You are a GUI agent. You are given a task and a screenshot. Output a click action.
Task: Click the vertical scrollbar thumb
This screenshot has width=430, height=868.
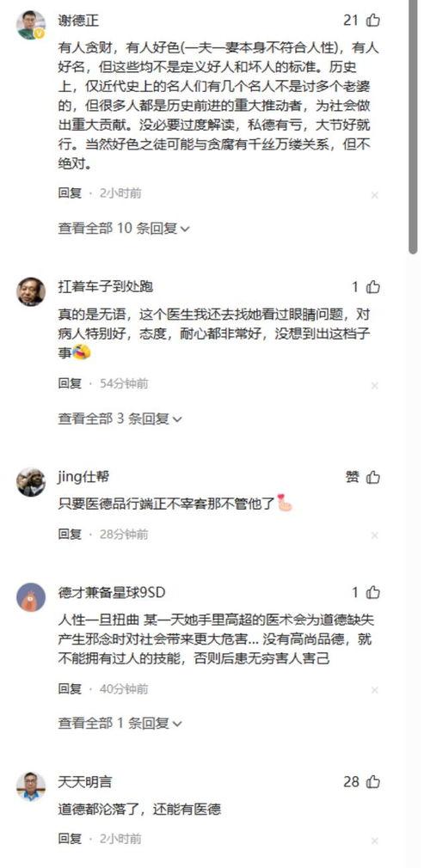pyautogui.click(x=413, y=126)
